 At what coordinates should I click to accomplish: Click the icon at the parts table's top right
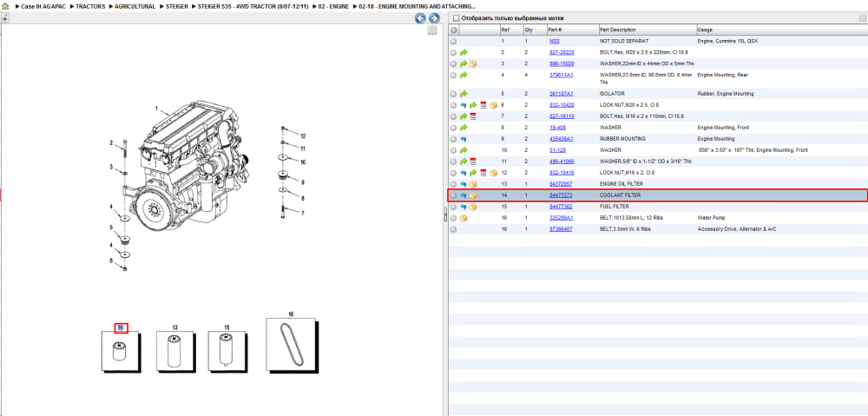click(x=862, y=18)
